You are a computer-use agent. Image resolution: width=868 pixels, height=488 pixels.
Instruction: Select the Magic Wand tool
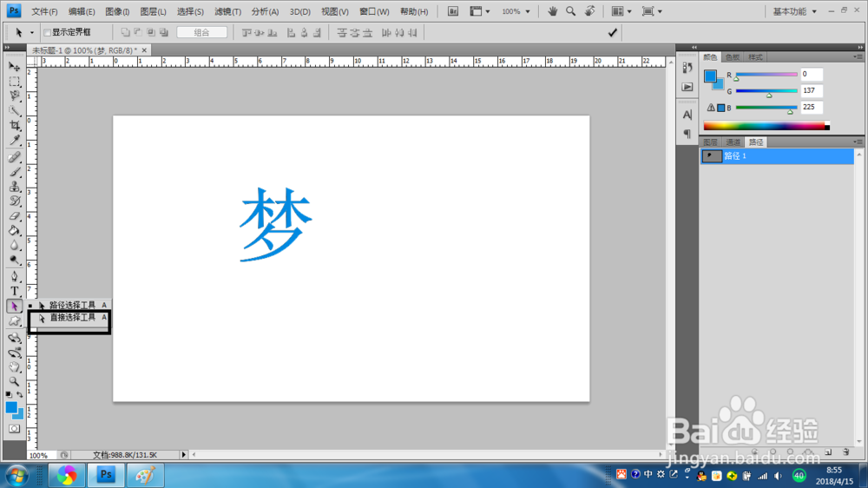[x=15, y=111]
